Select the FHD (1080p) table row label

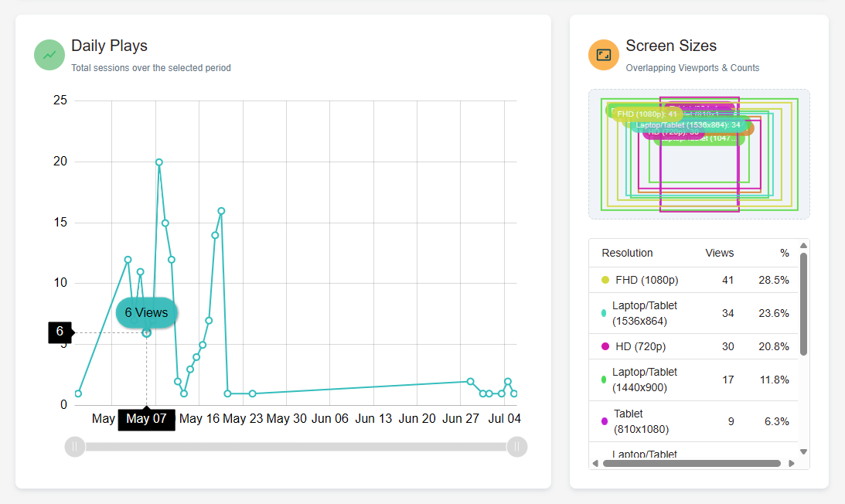coord(646,280)
